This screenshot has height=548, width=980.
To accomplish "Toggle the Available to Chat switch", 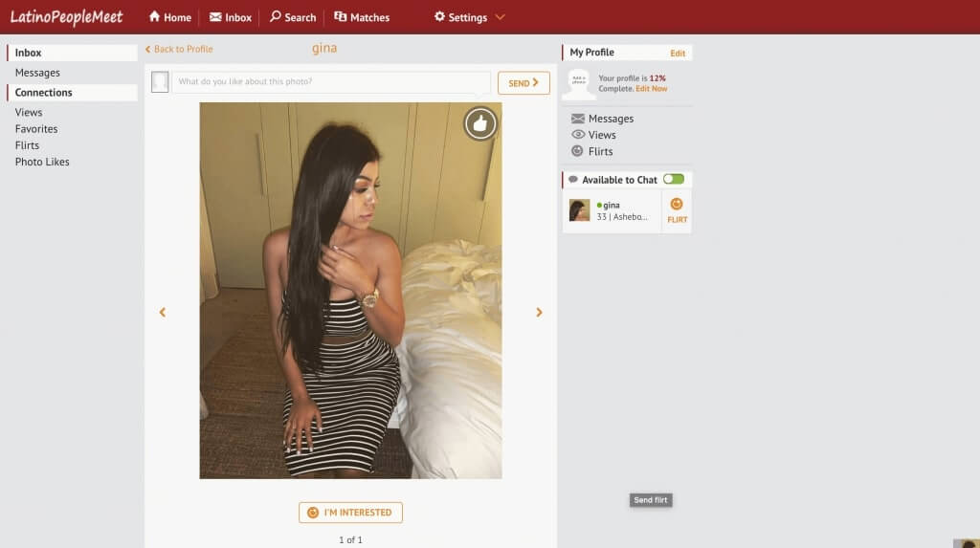I will 674,180.
